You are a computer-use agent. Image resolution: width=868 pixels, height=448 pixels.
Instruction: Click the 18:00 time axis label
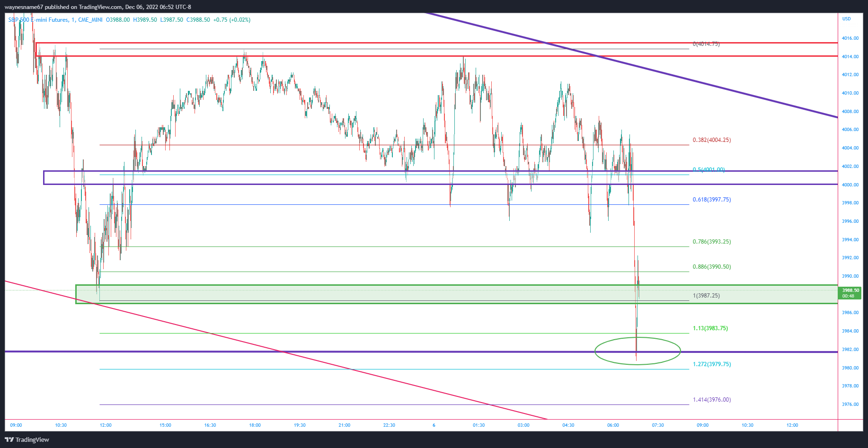pos(255,425)
